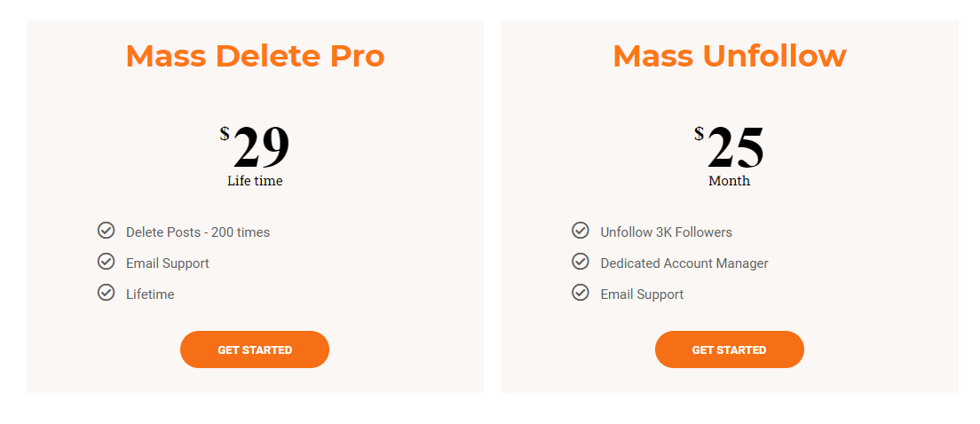This screenshot has width=980, height=424.
Task: Click Get Started under Mass Unfollow
Action: point(730,349)
